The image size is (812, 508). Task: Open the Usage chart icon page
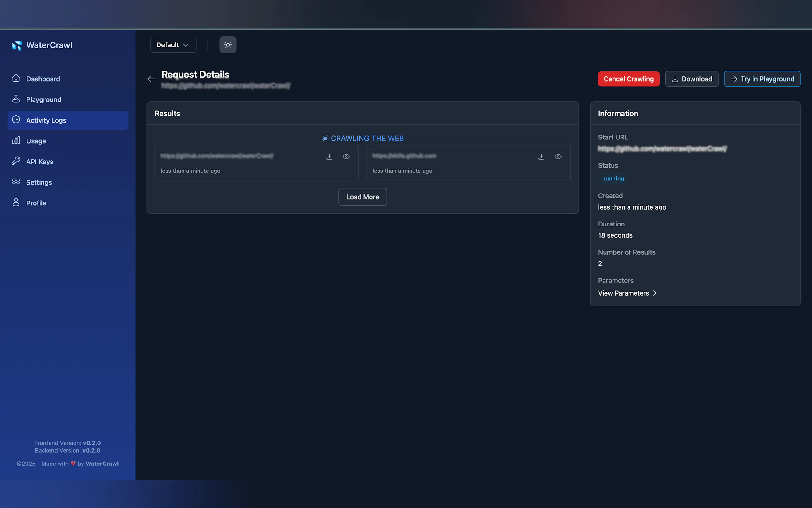[16, 141]
